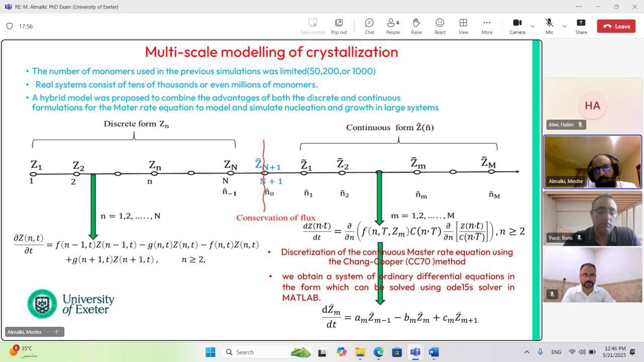This screenshot has height=362, width=644.
Task: Expand the Mic options dropdown arrow
Action: tap(564, 26)
